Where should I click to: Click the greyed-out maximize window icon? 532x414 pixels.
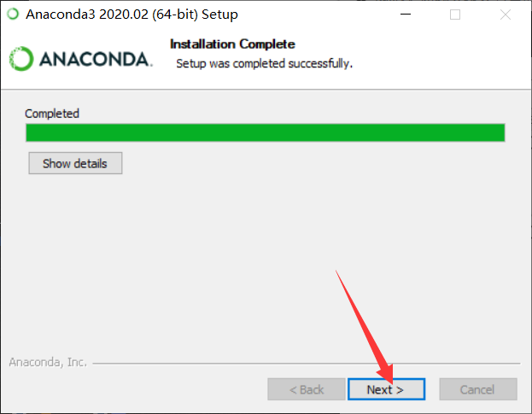[x=455, y=15]
